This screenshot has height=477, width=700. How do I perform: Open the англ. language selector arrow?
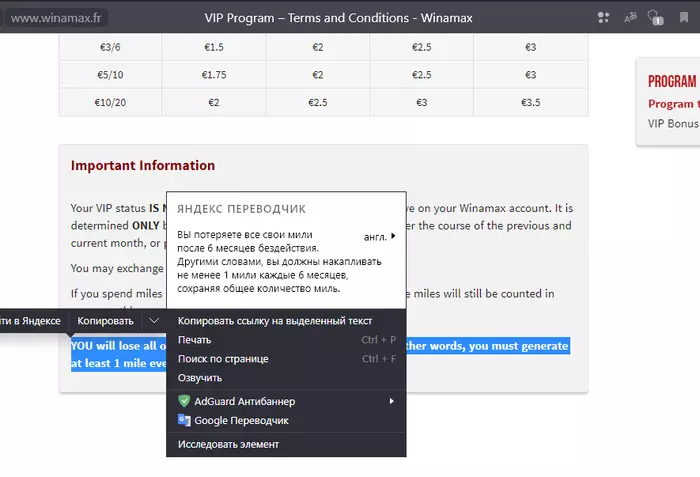(393, 236)
